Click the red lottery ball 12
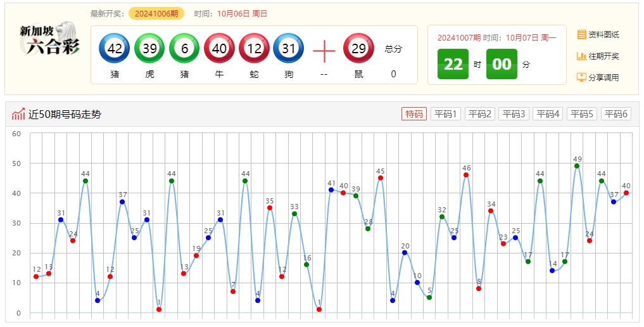 click(x=254, y=49)
